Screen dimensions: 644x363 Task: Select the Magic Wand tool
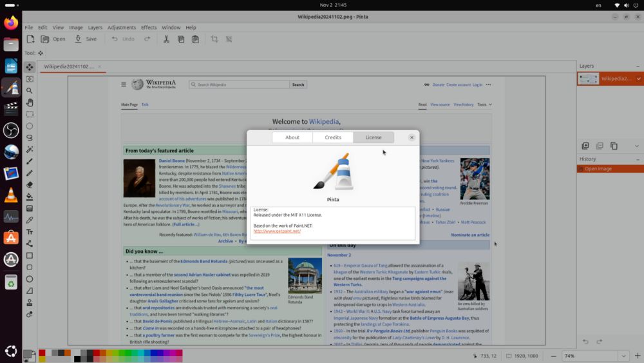30,150
